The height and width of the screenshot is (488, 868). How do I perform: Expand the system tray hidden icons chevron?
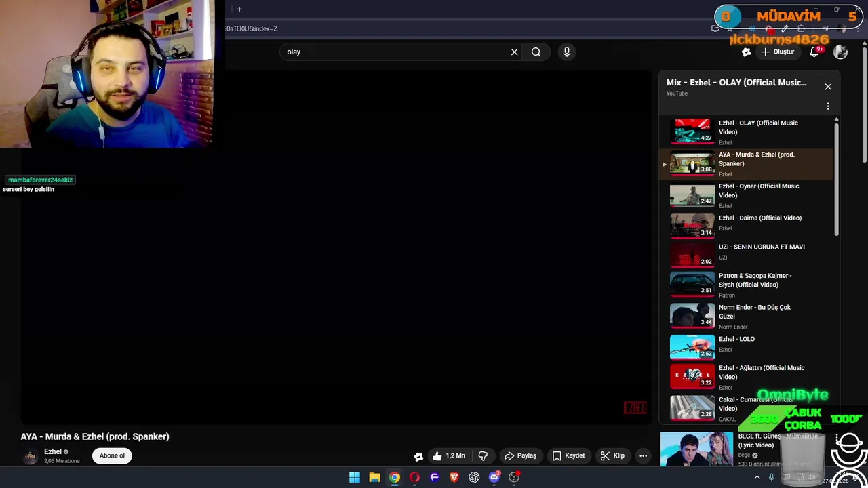point(757,477)
